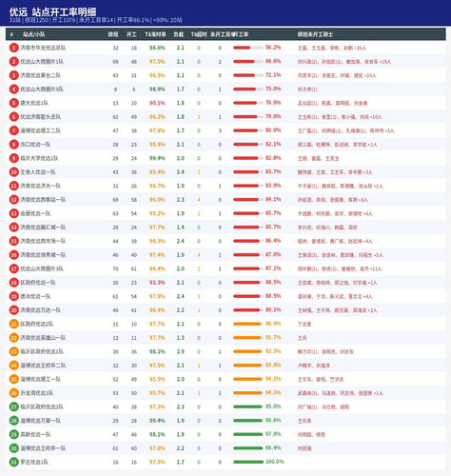The height and width of the screenshot is (476, 451).
Task: Click the red rank badge number 10
Action: tap(13, 172)
